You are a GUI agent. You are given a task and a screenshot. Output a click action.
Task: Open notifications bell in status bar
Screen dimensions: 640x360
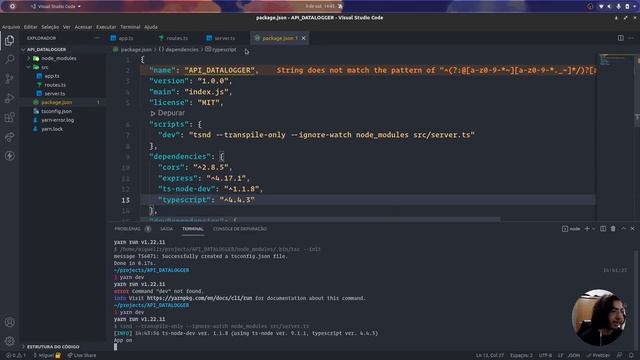coord(631,356)
